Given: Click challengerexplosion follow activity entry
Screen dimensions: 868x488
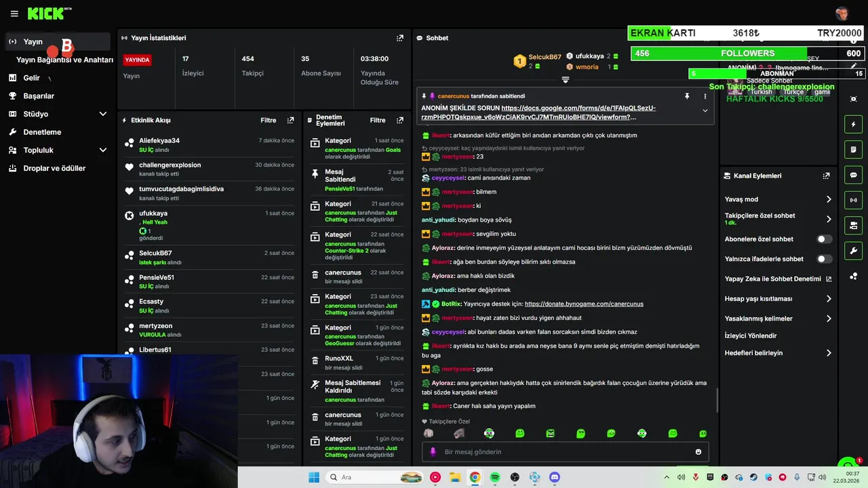Looking at the screenshot, I should coord(209,169).
